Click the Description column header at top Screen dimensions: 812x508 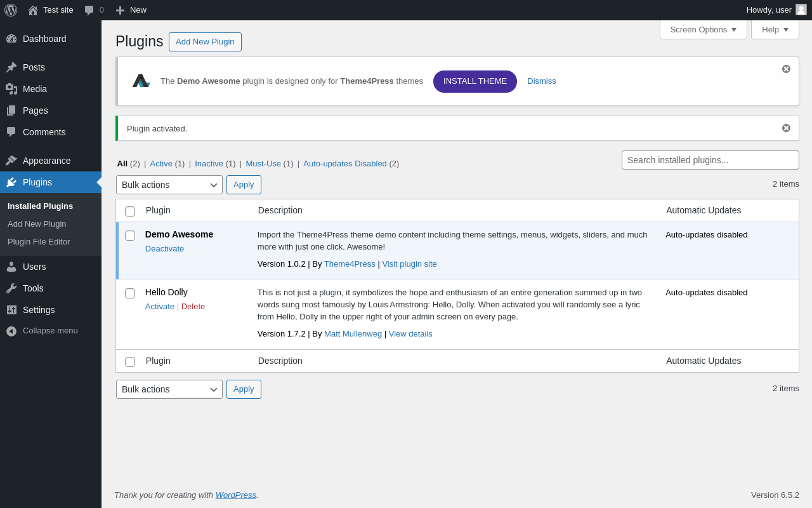[x=280, y=210]
